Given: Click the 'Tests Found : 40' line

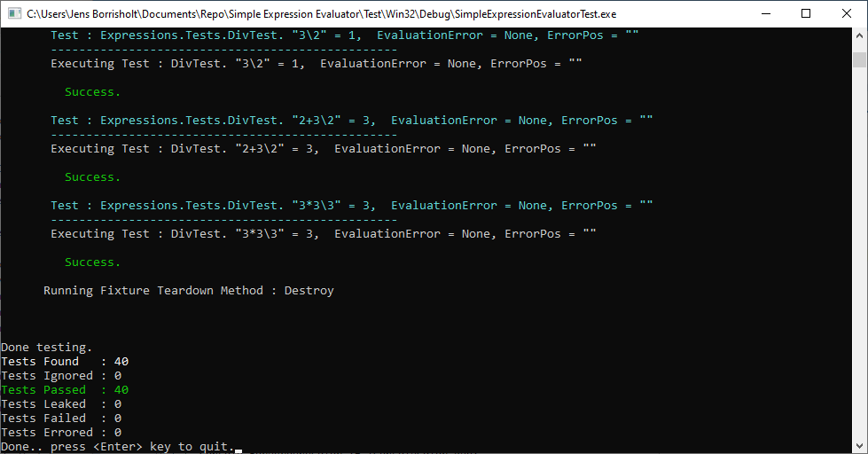Looking at the screenshot, I should (65, 362).
